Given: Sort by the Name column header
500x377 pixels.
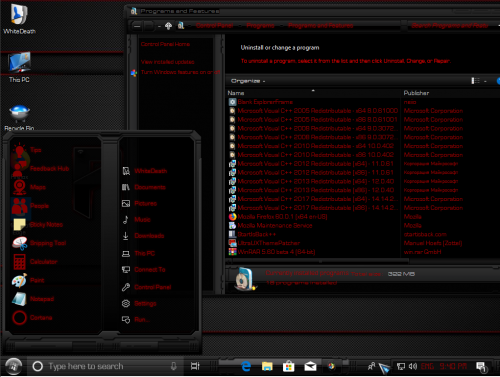Looking at the screenshot, I should point(313,93).
